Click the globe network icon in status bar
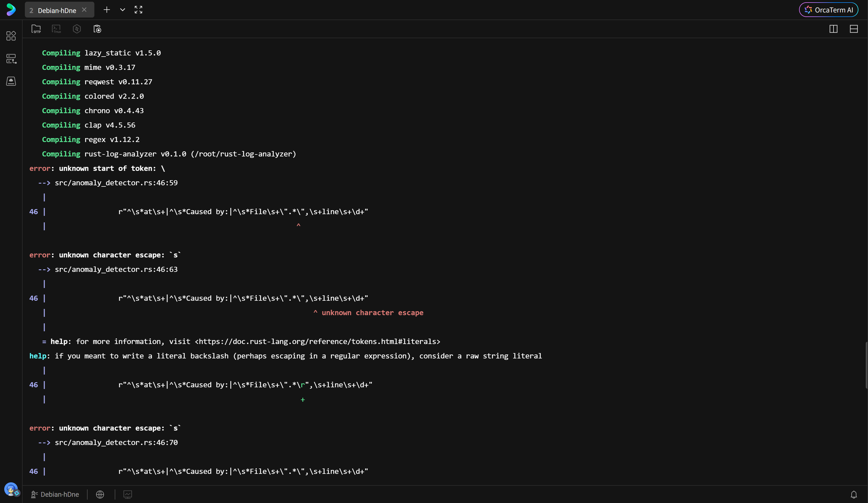Viewport: 868px width, 503px height. click(x=100, y=495)
